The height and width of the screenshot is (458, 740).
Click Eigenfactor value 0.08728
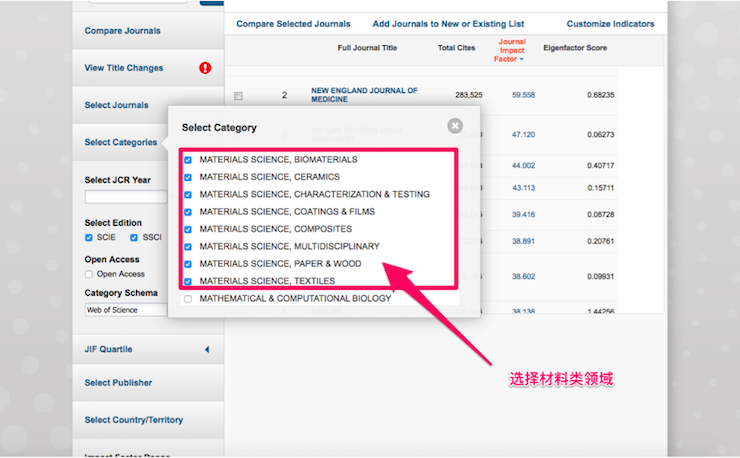click(600, 214)
